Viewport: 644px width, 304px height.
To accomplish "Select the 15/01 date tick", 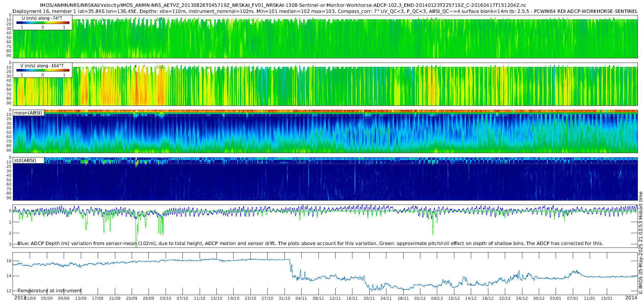I will (606, 298).
